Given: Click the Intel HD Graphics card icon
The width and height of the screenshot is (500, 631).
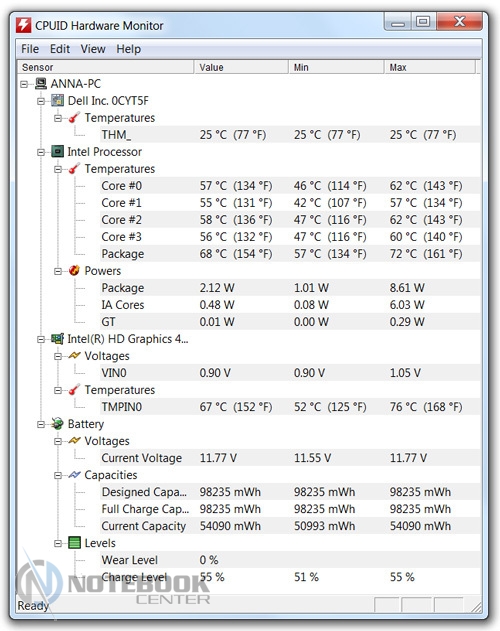Looking at the screenshot, I should [58, 339].
